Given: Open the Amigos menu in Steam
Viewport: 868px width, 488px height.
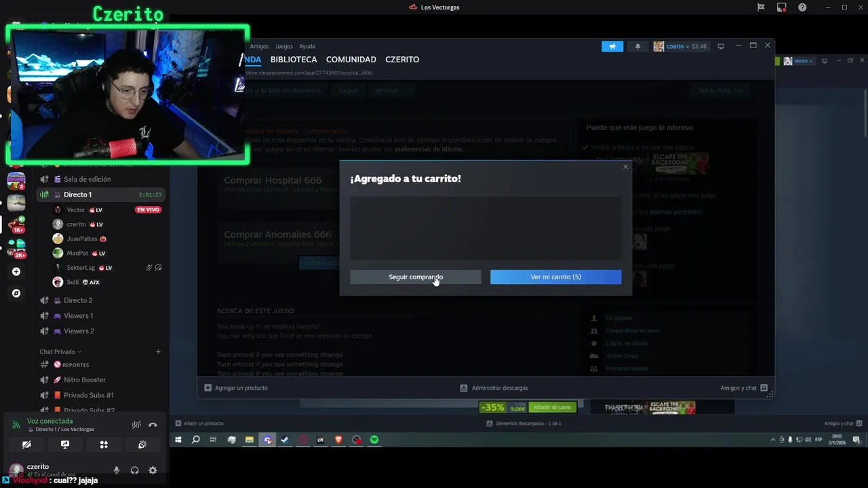Looking at the screenshot, I should (259, 46).
